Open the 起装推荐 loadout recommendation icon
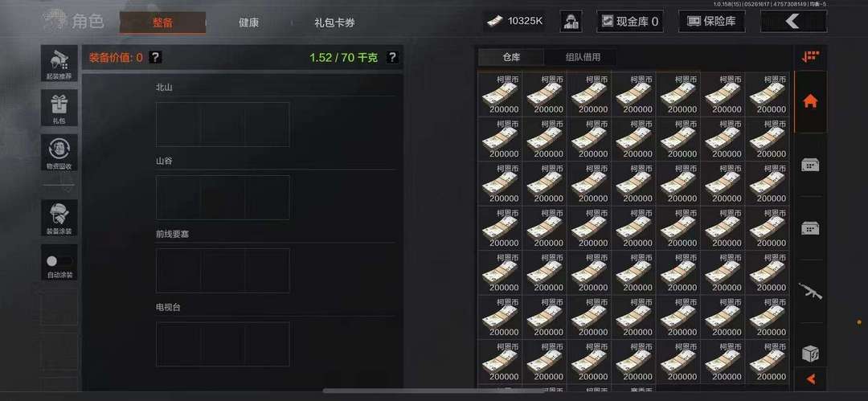Image resolution: width=868 pixels, height=401 pixels. [x=59, y=63]
